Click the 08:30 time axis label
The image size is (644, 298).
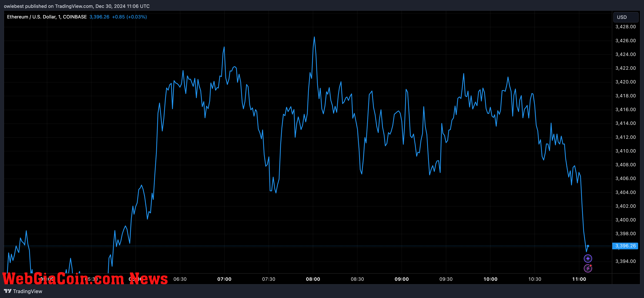(357, 279)
